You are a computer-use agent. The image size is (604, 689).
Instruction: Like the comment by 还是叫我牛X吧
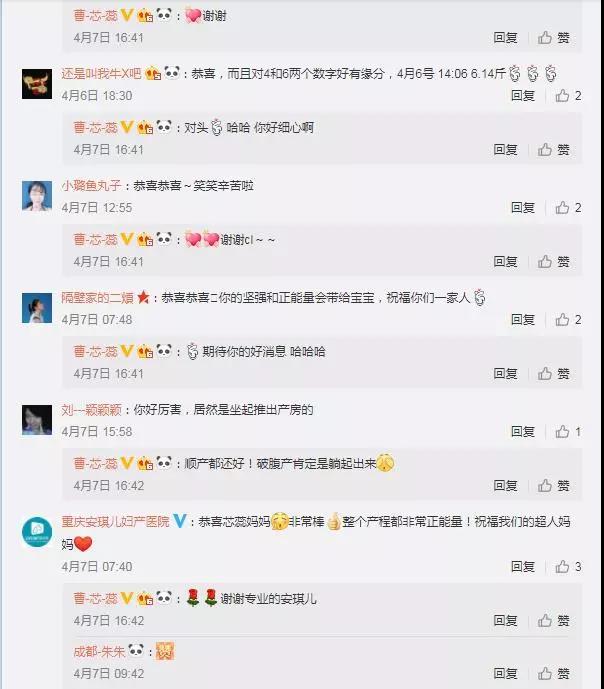(568, 95)
